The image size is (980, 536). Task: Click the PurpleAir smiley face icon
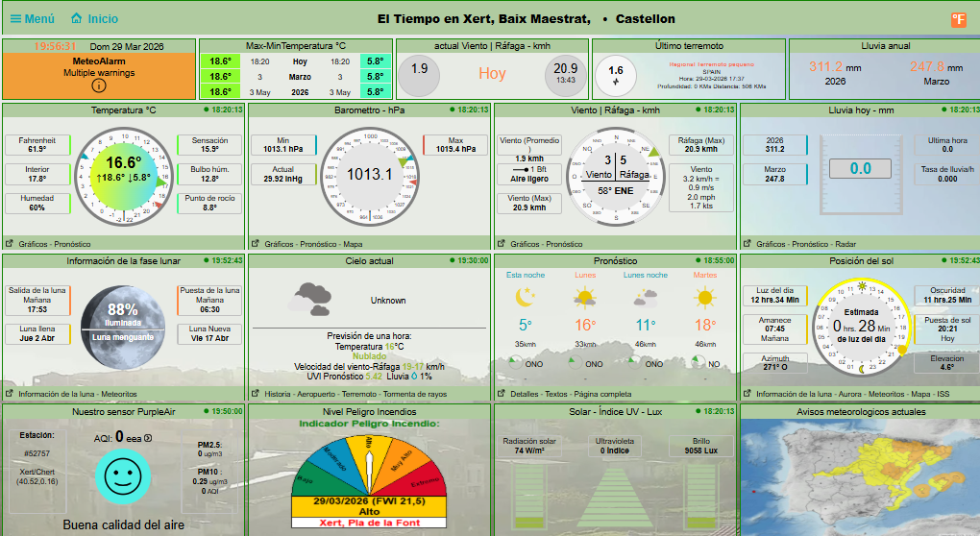click(122, 475)
